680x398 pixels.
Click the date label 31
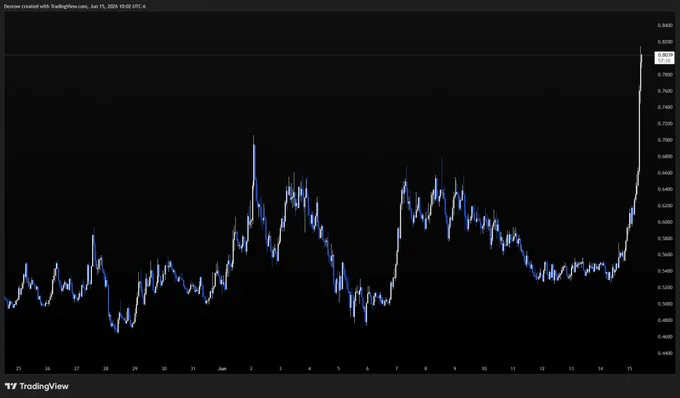pyautogui.click(x=193, y=369)
